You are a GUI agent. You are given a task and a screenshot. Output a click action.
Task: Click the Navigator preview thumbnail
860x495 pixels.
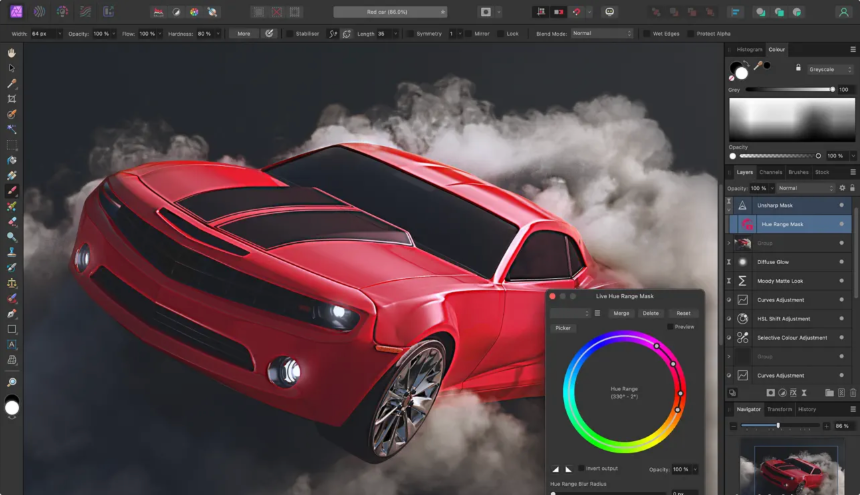click(792, 467)
